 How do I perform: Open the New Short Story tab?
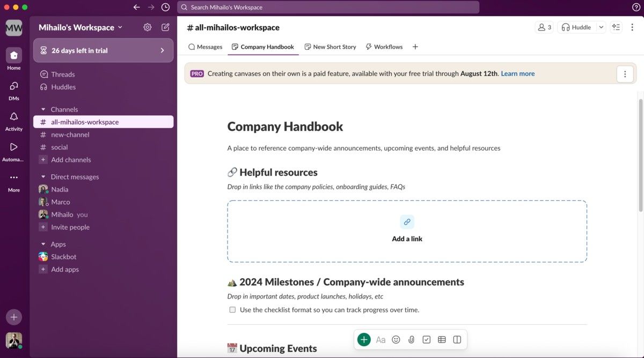pyautogui.click(x=330, y=47)
